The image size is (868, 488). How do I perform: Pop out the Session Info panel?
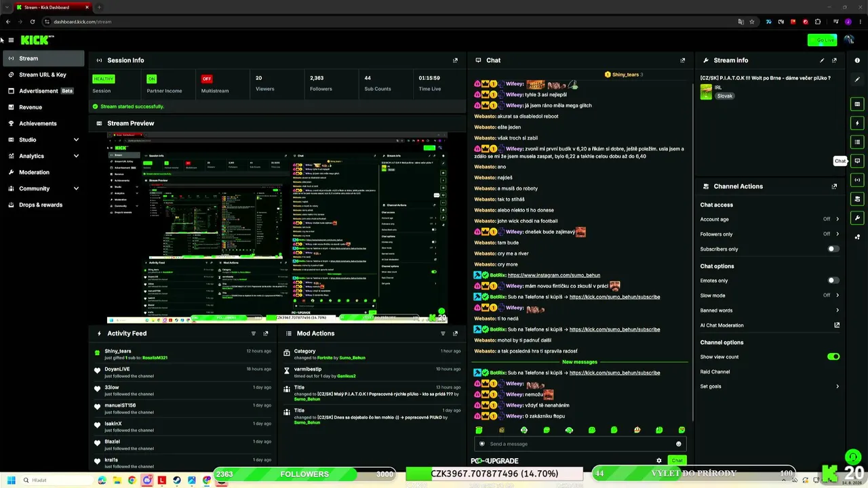(x=455, y=60)
